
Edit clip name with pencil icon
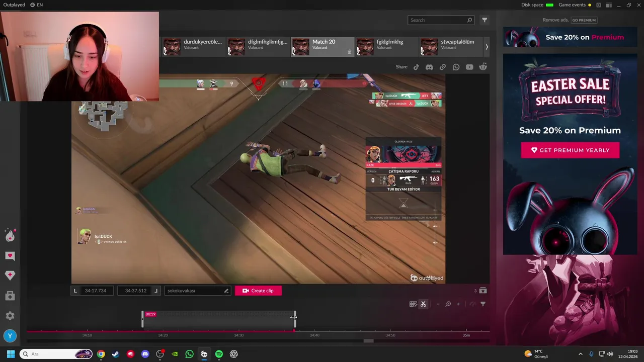(226, 291)
